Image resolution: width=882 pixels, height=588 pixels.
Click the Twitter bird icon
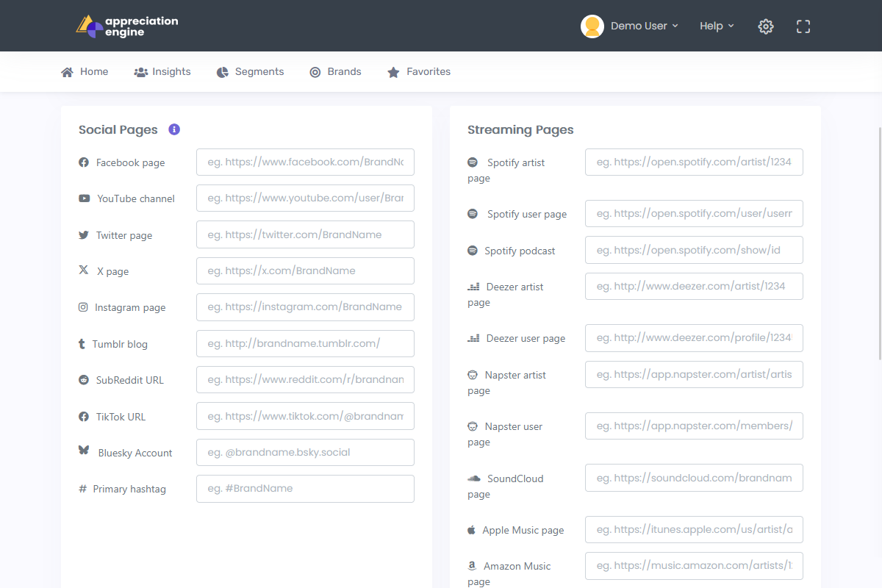click(x=84, y=235)
